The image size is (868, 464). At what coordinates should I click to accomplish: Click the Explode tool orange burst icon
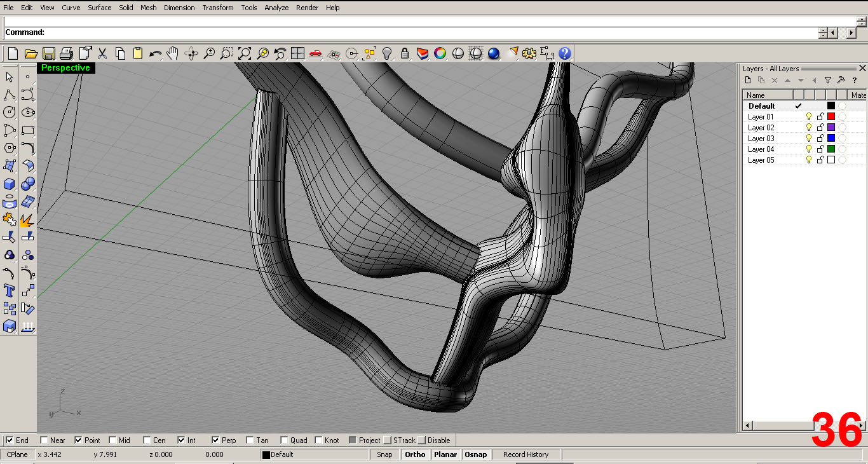click(x=28, y=220)
